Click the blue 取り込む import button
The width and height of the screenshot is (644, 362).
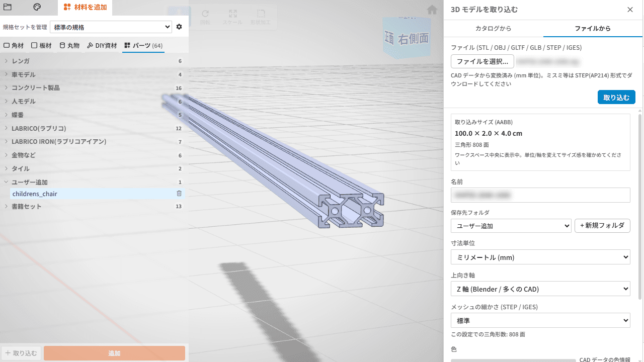tap(616, 98)
